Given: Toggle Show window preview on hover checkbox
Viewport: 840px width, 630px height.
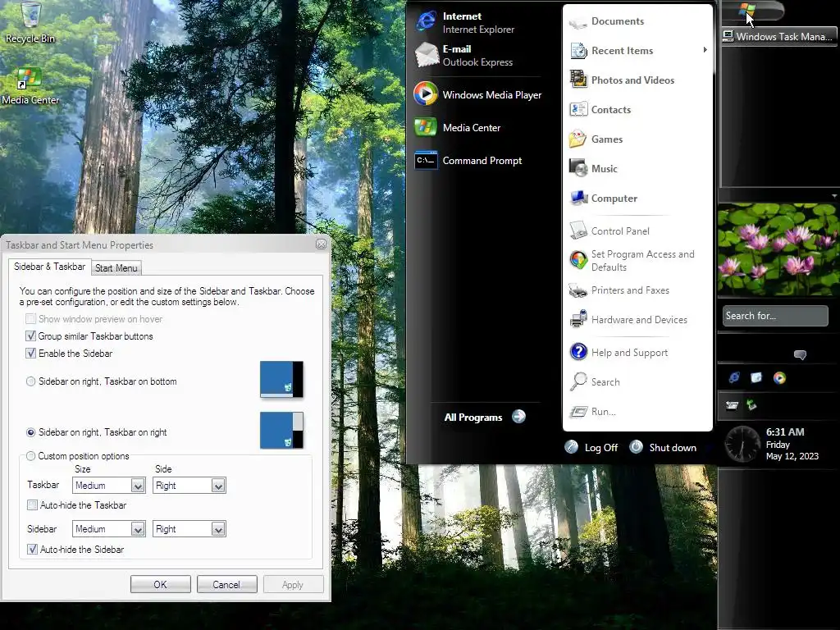Looking at the screenshot, I should pos(31,319).
